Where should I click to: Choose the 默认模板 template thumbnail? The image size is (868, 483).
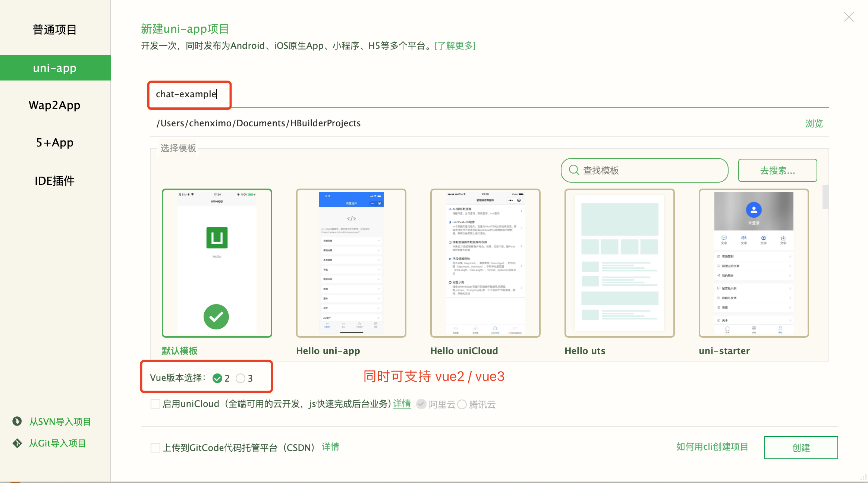[217, 263]
